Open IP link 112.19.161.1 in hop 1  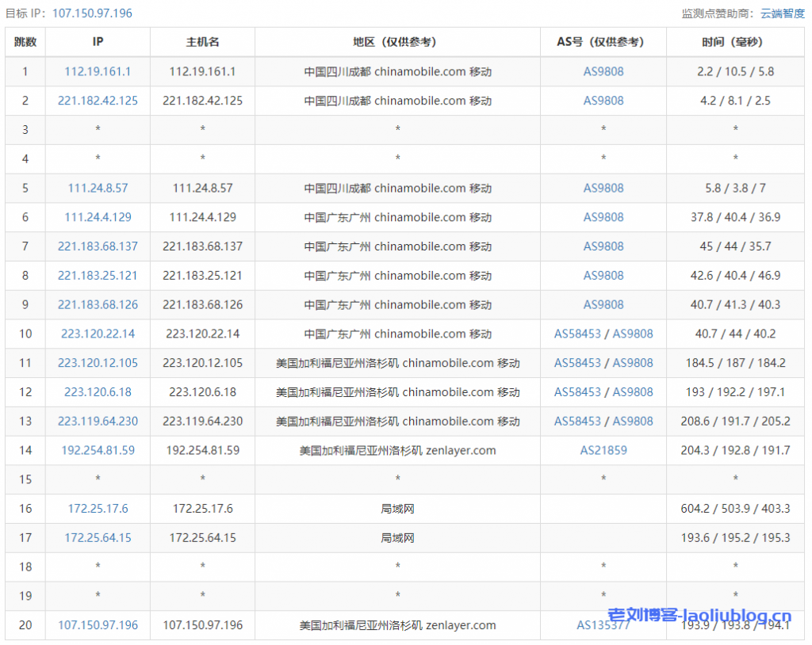[98, 71]
